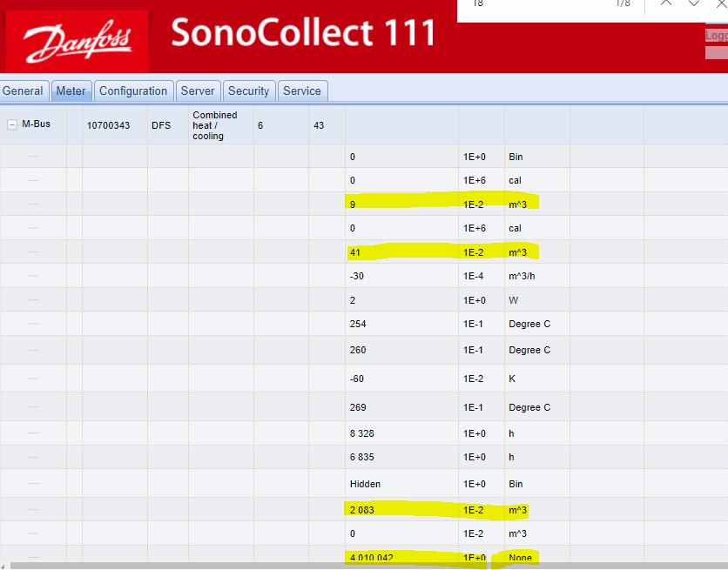Click the Combined heat / cooling cell
Screen dimensions: 728x570
pyautogui.click(x=215, y=125)
